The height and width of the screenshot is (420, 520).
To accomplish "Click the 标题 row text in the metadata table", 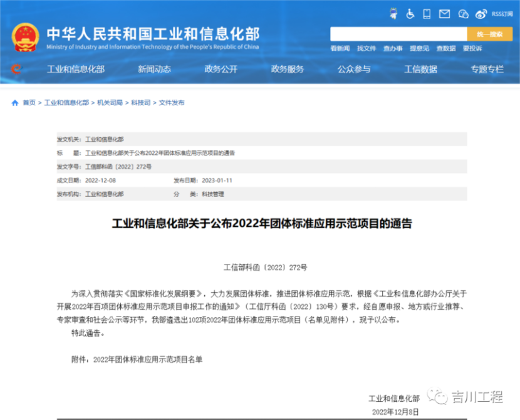I will tap(160, 153).
